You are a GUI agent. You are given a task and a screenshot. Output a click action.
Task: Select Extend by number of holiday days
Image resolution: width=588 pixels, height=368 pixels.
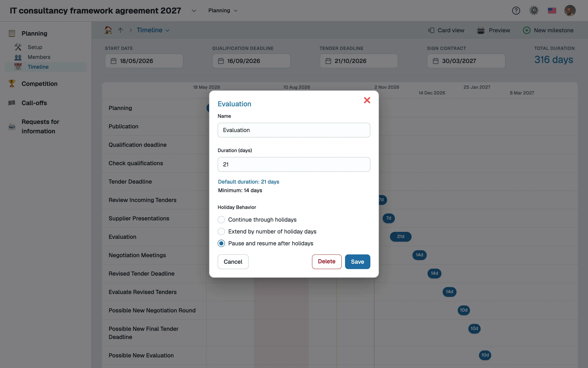pyautogui.click(x=221, y=231)
